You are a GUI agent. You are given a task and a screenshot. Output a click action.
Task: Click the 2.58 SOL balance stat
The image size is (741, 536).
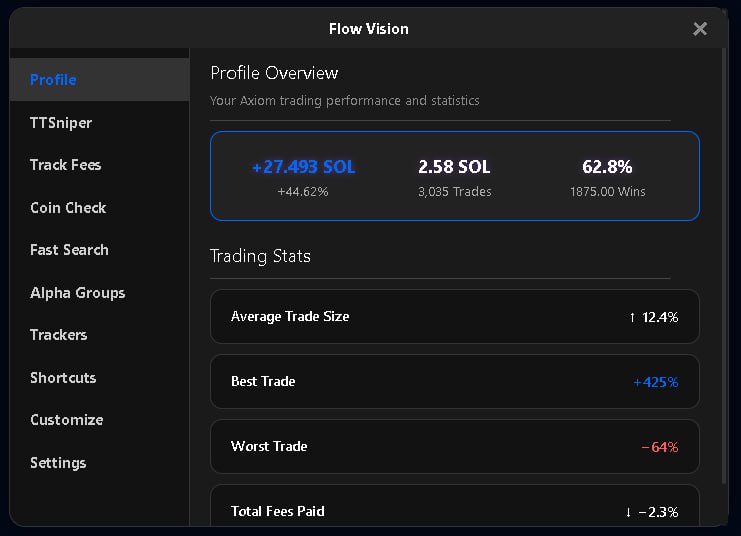click(454, 167)
